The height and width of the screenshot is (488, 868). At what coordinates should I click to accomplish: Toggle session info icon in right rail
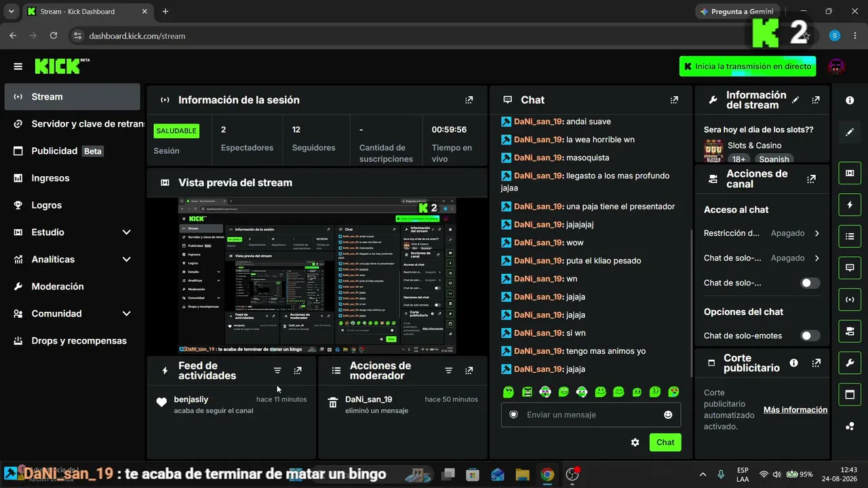pyautogui.click(x=850, y=300)
